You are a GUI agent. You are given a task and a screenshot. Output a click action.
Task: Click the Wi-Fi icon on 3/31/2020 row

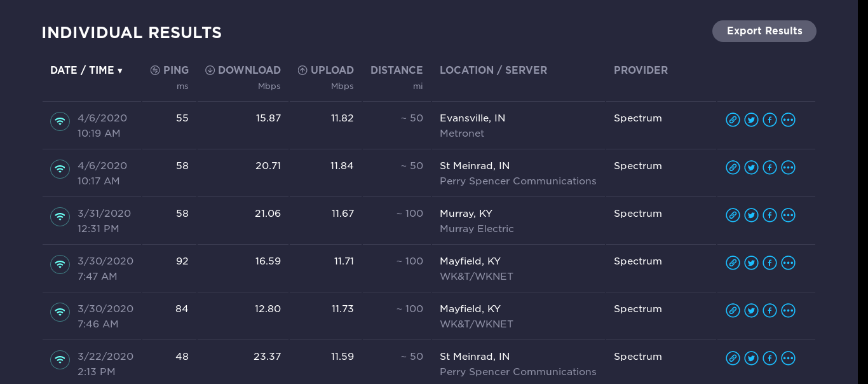tap(60, 216)
